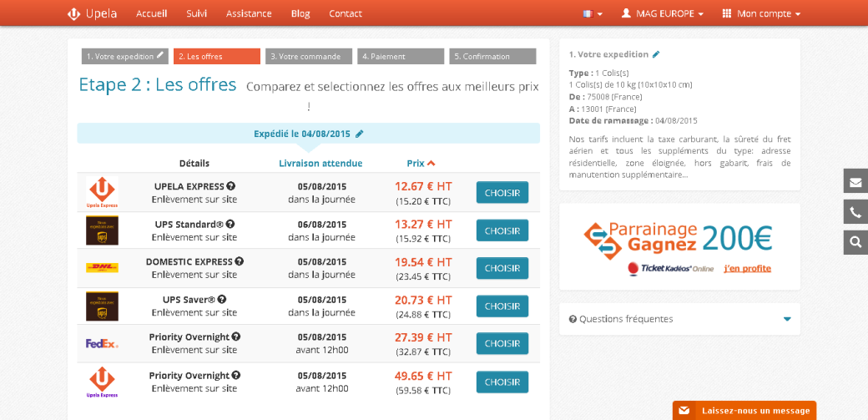868x420 pixels.
Task: Select step 4 Paiement
Action: [x=401, y=56]
